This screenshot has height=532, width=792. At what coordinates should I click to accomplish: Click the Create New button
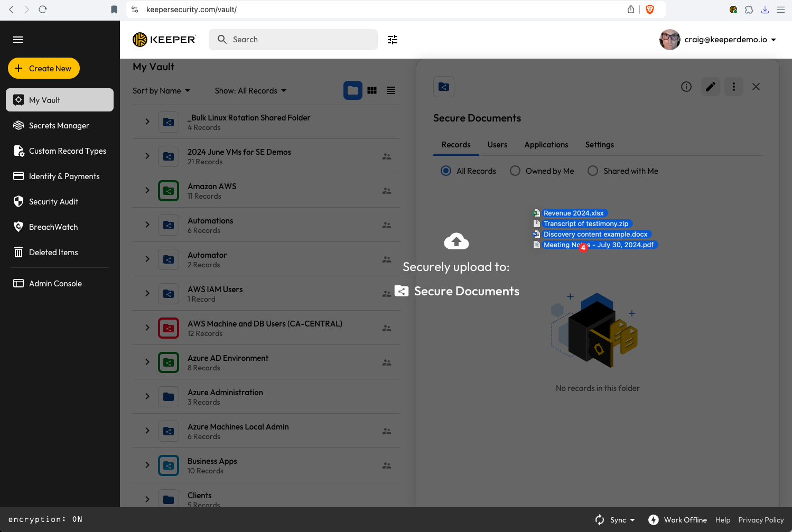(x=44, y=68)
